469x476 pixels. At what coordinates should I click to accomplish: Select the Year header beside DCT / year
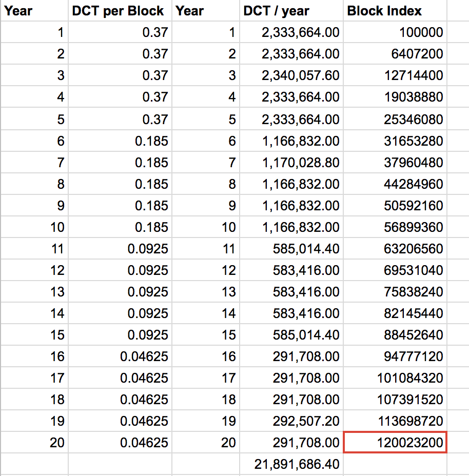206,11
